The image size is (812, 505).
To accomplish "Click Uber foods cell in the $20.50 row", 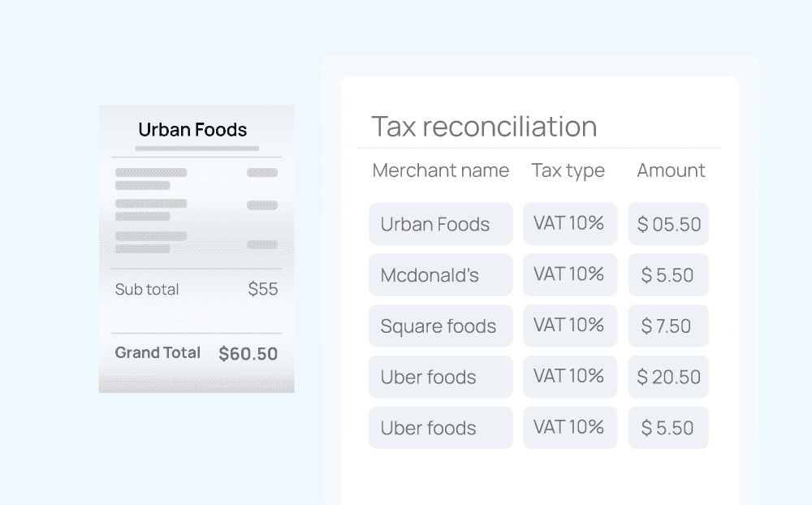I will (440, 377).
